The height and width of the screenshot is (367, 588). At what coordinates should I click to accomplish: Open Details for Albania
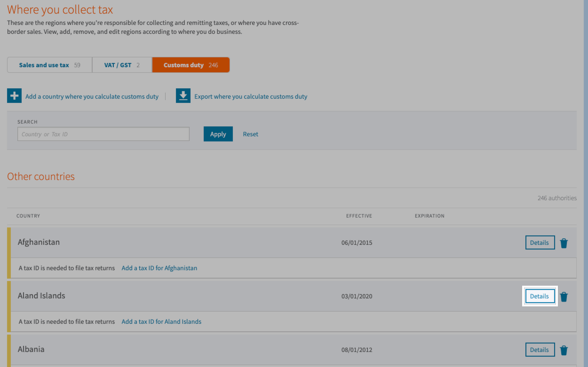[x=540, y=350]
